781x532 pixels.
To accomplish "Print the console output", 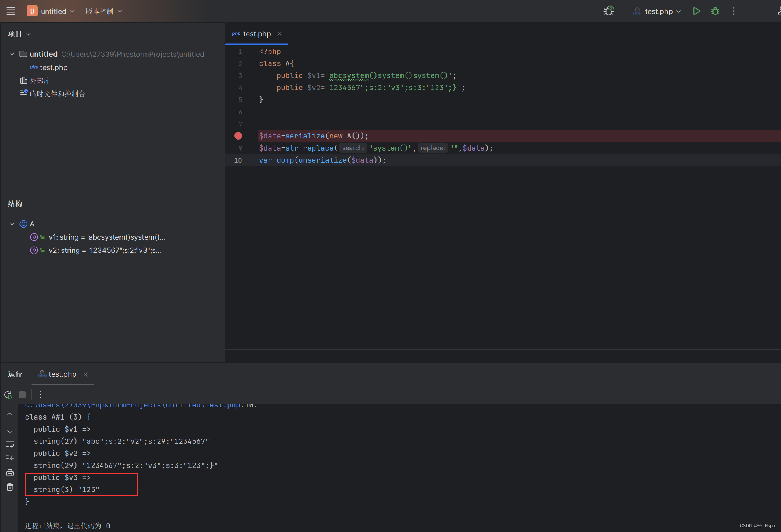I will (x=10, y=473).
